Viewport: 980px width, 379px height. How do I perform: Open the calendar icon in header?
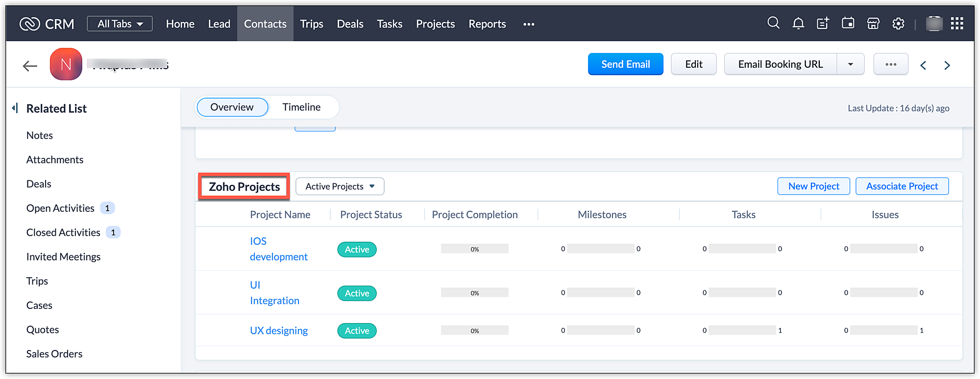coord(848,23)
